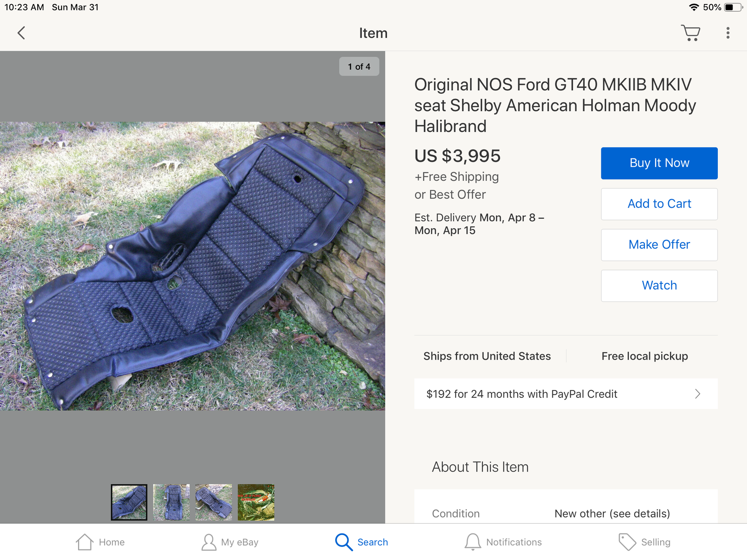Open the $192 for 24 months PayPal Credit row
The image size is (747, 560).
[x=566, y=394]
